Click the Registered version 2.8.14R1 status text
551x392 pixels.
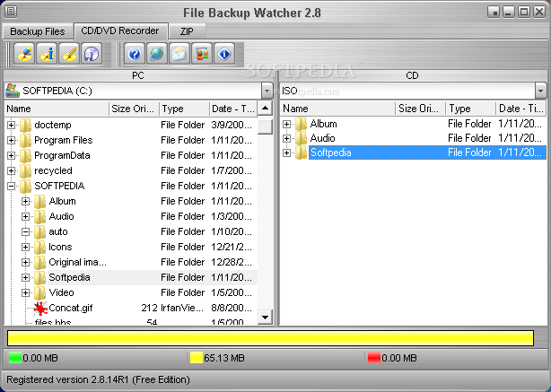(98, 379)
